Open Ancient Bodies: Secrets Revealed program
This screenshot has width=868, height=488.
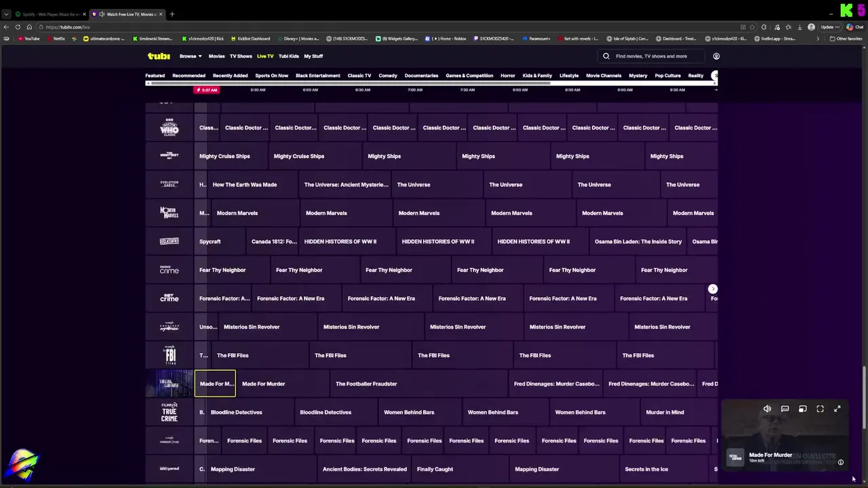(365, 469)
